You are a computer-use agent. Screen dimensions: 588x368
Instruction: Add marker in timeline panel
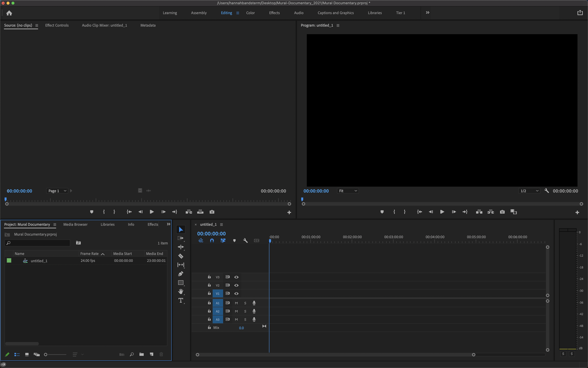234,241
